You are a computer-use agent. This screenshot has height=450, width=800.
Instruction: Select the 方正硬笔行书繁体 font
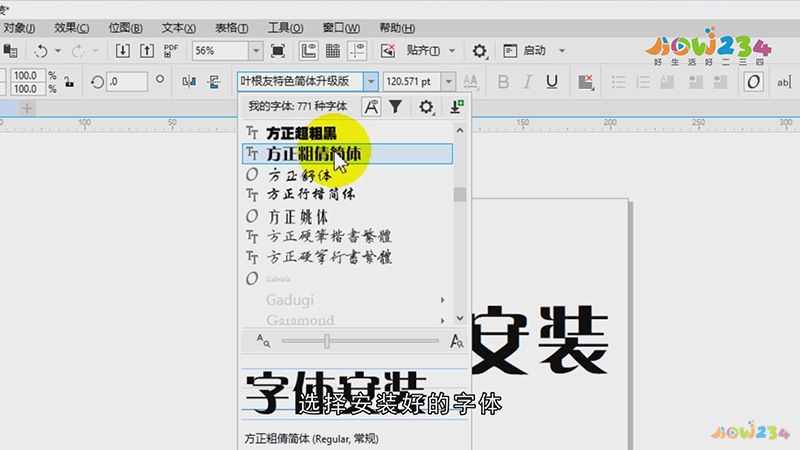347,257
